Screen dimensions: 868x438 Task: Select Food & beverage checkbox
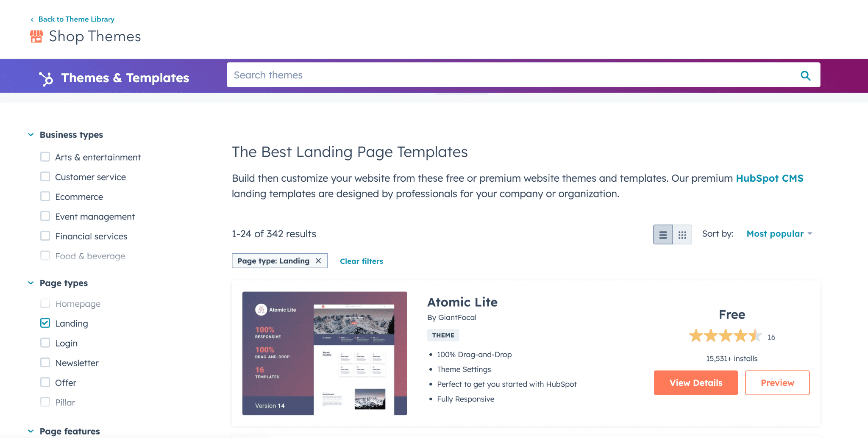pyautogui.click(x=45, y=255)
